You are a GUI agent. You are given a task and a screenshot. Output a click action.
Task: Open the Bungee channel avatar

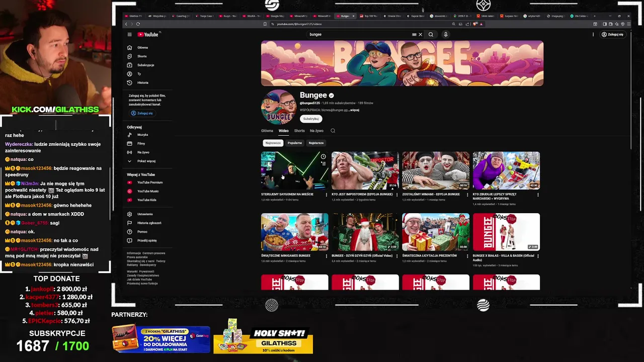pos(278,107)
